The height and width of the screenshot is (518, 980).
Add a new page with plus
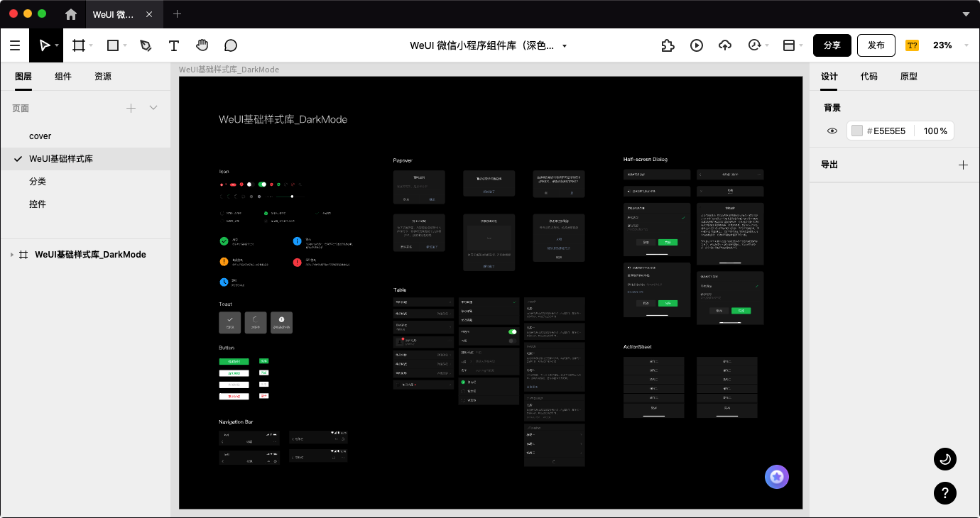131,108
